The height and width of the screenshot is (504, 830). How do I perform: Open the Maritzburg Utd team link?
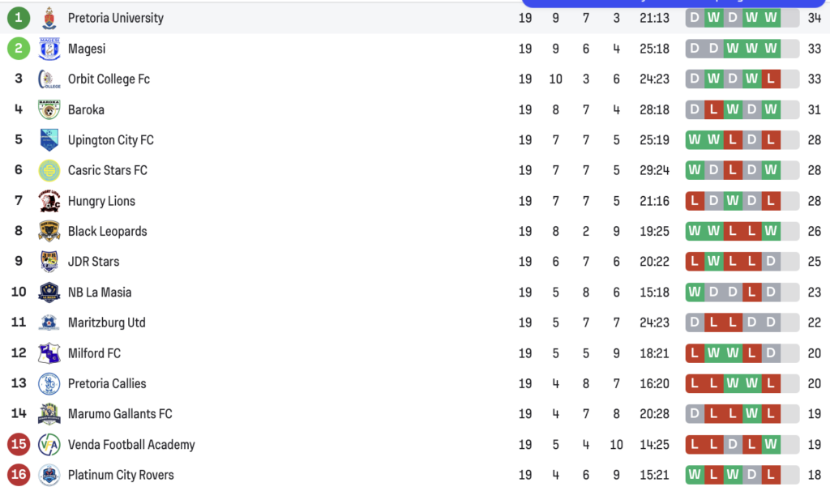106,322
